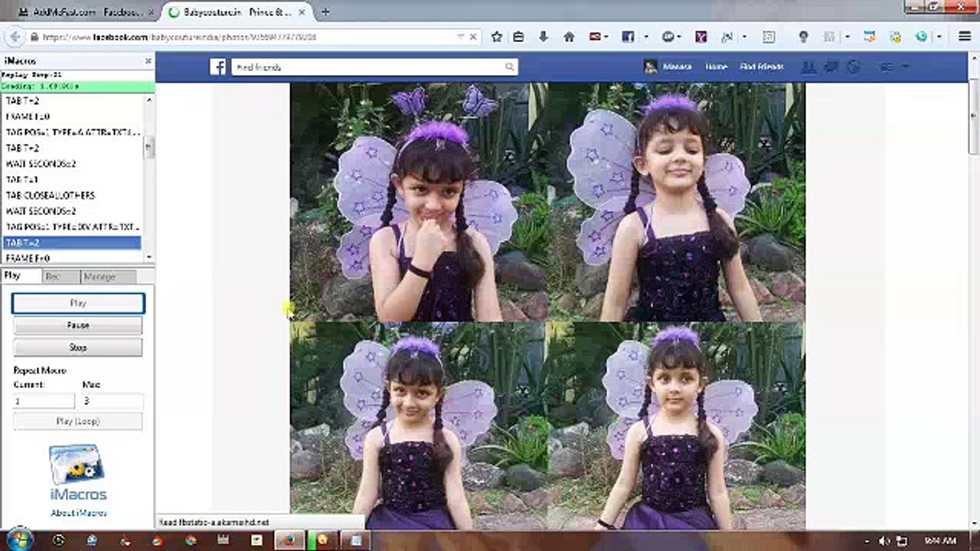The height and width of the screenshot is (551, 980).
Task: Click the volume icon in system tray
Action: coord(884,541)
